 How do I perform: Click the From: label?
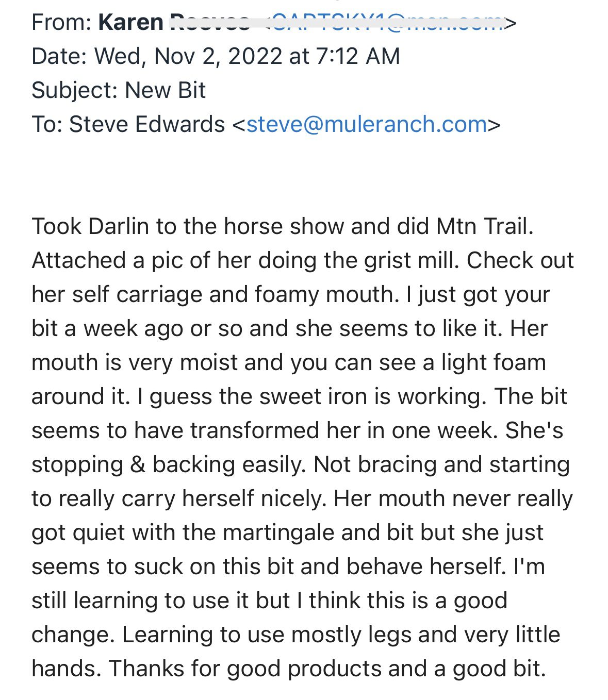tap(62, 22)
